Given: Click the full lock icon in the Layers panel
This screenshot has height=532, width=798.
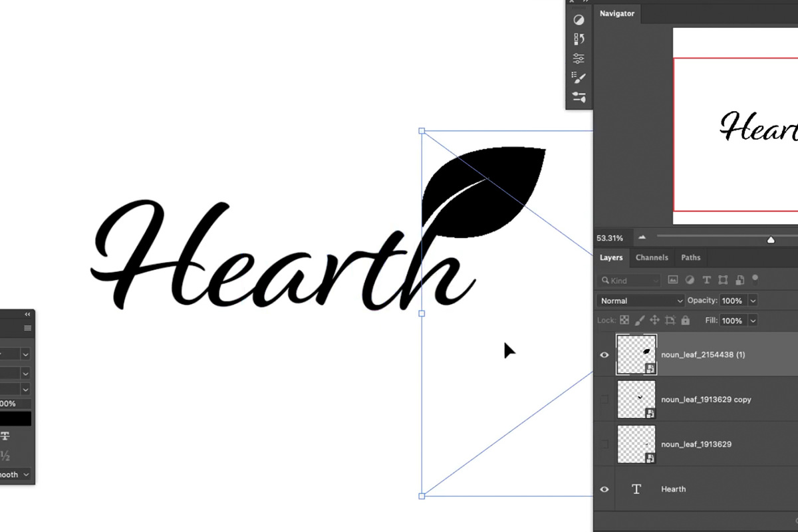Looking at the screenshot, I should [685, 320].
